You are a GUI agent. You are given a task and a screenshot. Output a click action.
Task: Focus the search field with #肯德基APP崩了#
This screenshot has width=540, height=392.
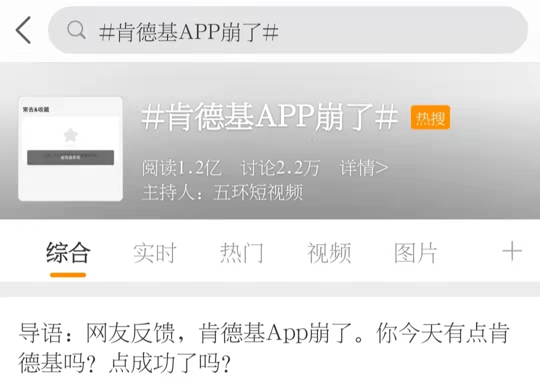click(x=288, y=30)
